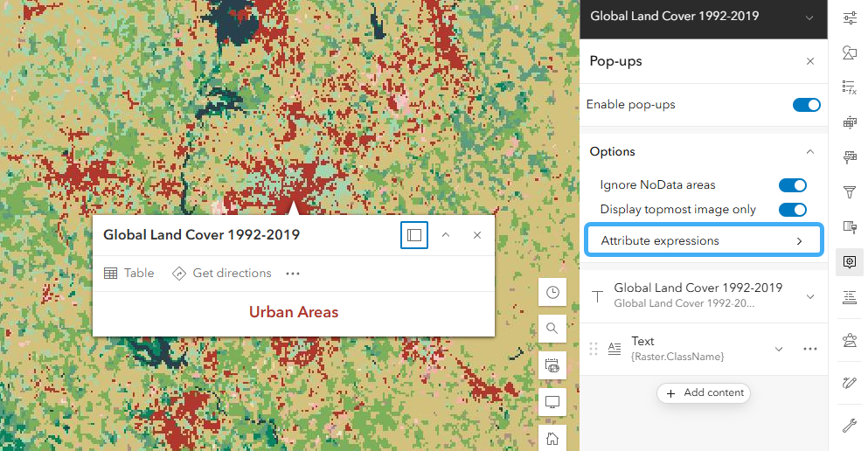Collapse the map pop-up with chevron
The height and width of the screenshot is (451, 868).
pyautogui.click(x=446, y=235)
